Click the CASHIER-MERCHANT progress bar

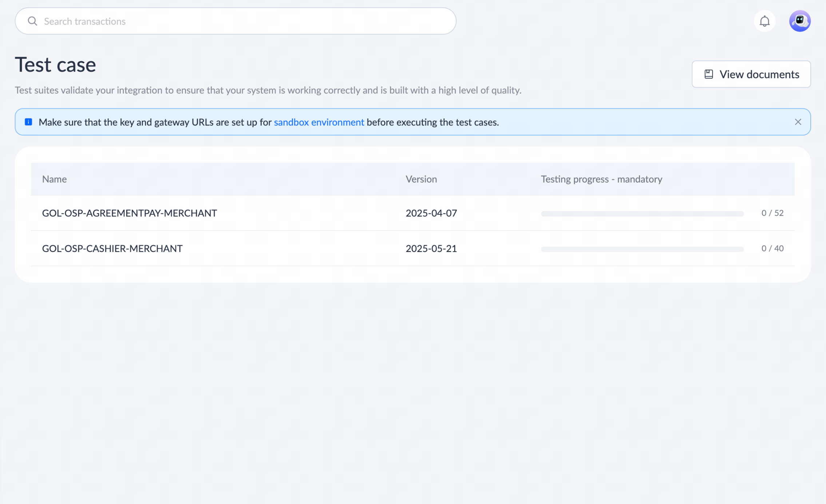coord(642,249)
